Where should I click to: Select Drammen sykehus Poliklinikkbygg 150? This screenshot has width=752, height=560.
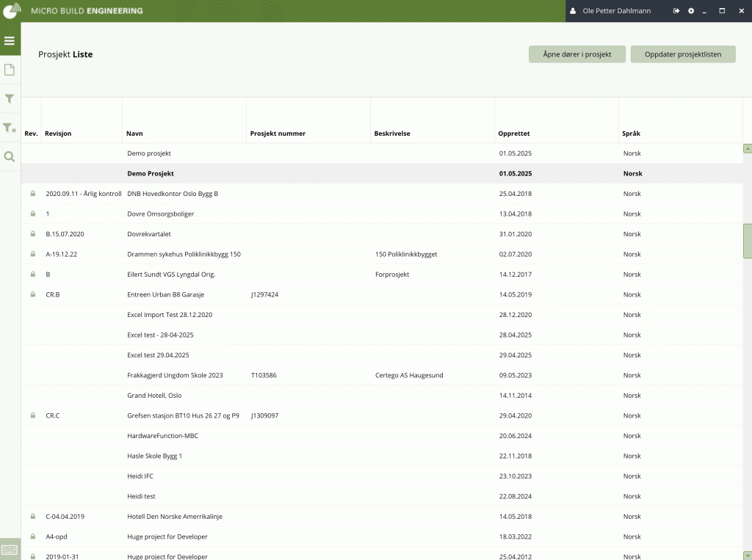(x=382, y=254)
